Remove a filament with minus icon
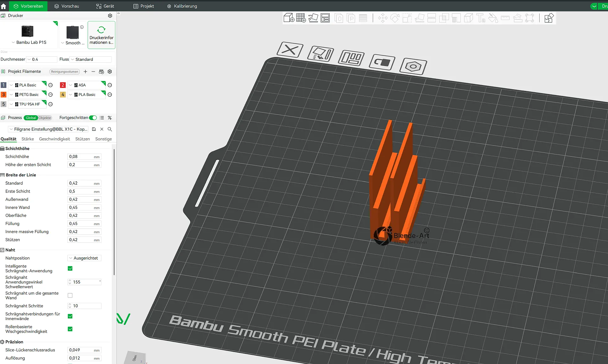608x364 pixels. pos(93,72)
